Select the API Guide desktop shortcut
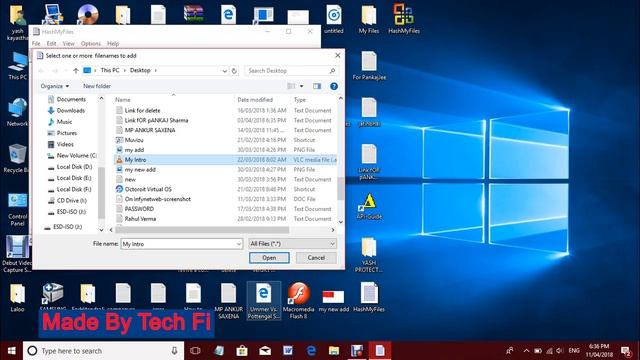Screen dimensions: 640x360 [369, 206]
